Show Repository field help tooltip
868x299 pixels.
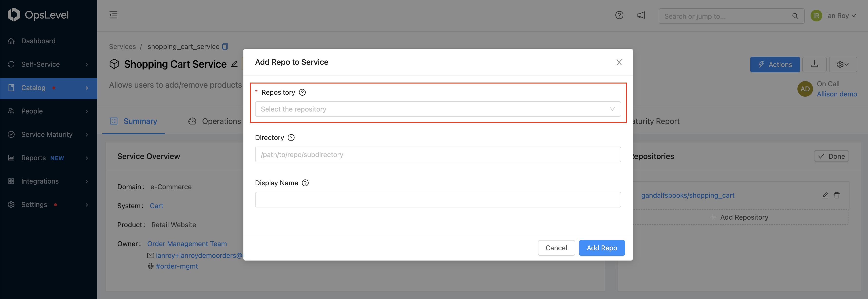[302, 92]
